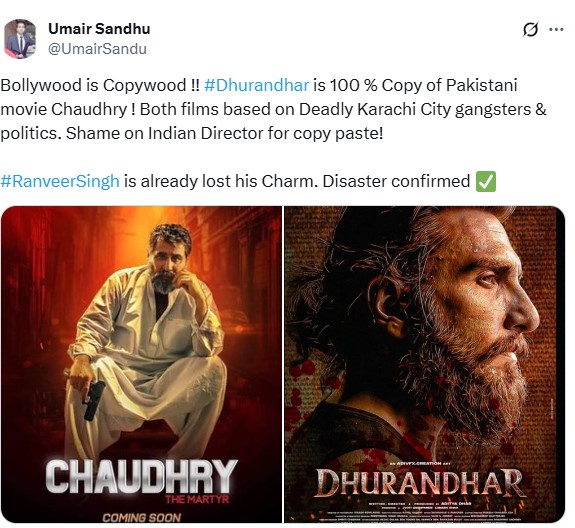The width and height of the screenshot is (575, 528).
Task: Open the #RanveerSingh hashtag
Action: point(60,181)
